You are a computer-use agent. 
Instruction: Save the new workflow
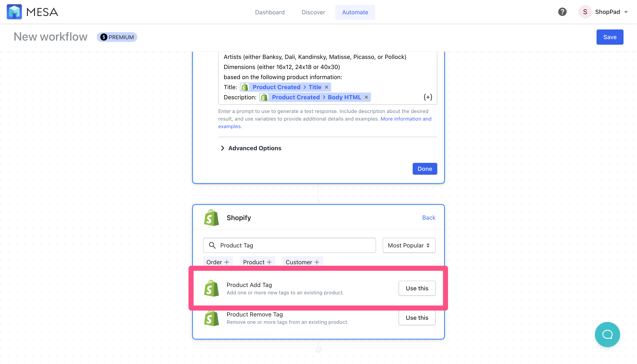(x=610, y=37)
